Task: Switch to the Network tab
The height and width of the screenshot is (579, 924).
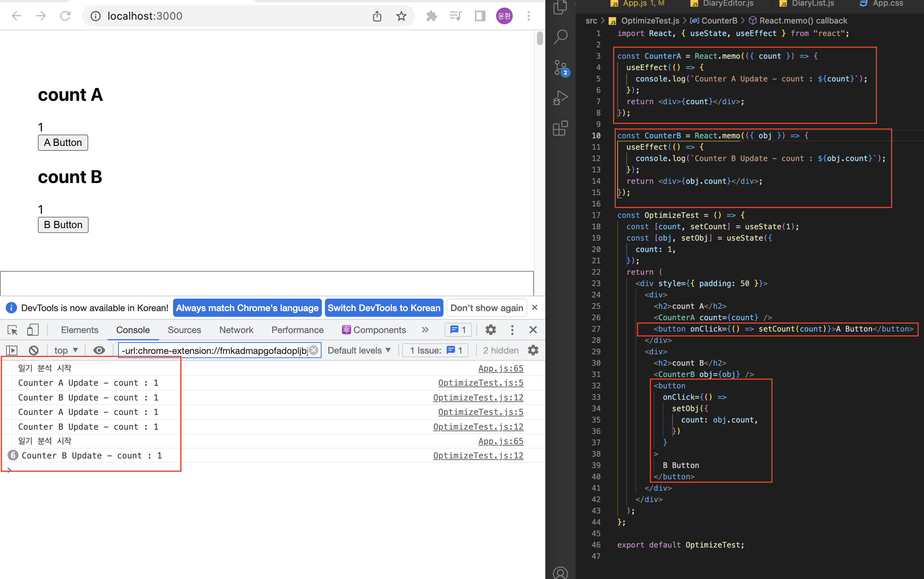Action: pos(236,330)
